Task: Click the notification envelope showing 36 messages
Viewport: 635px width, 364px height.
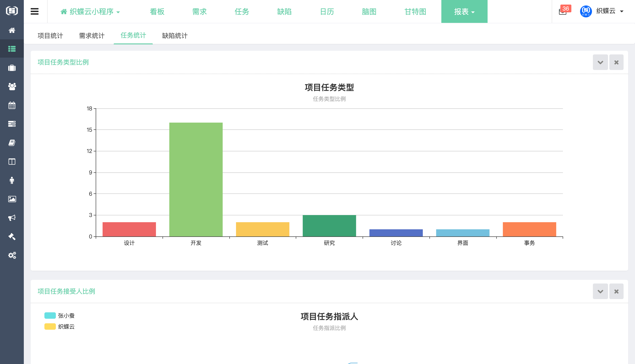Action: click(563, 12)
